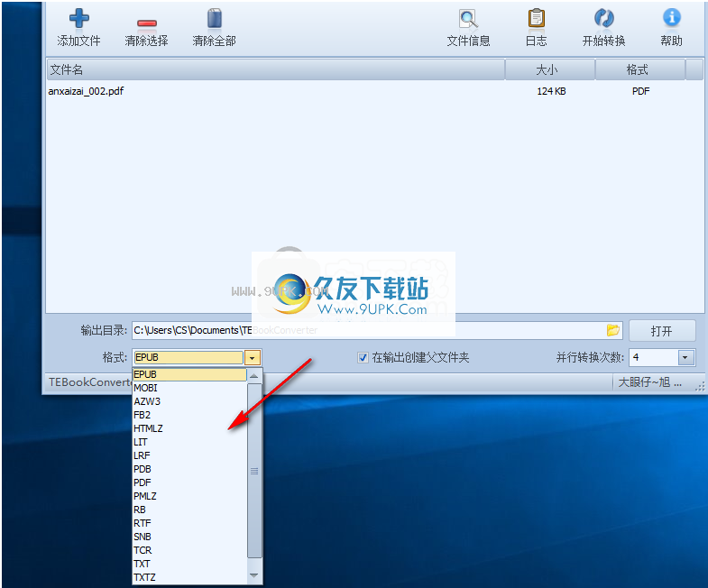Select TXT in the format list

point(189,564)
